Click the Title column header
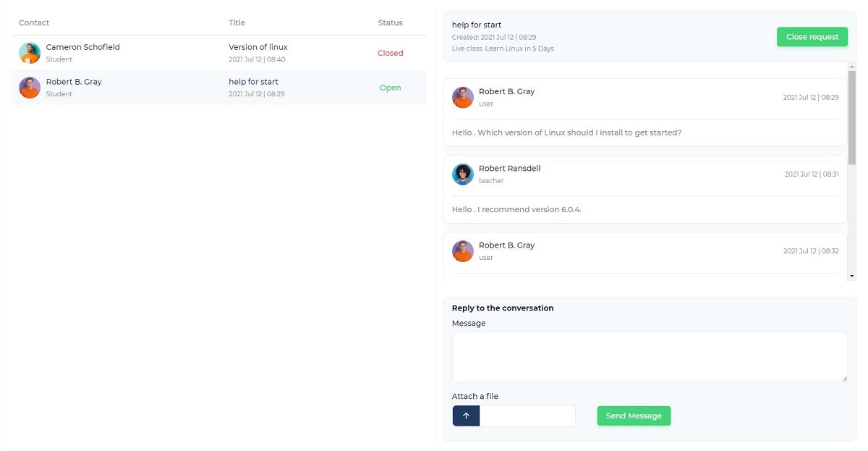The image size is (868, 451). (x=237, y=22)
